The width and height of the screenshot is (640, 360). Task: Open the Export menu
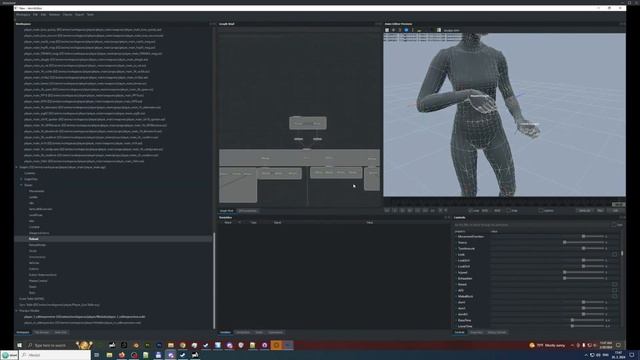pyautogui.click(x=79, y=14)
